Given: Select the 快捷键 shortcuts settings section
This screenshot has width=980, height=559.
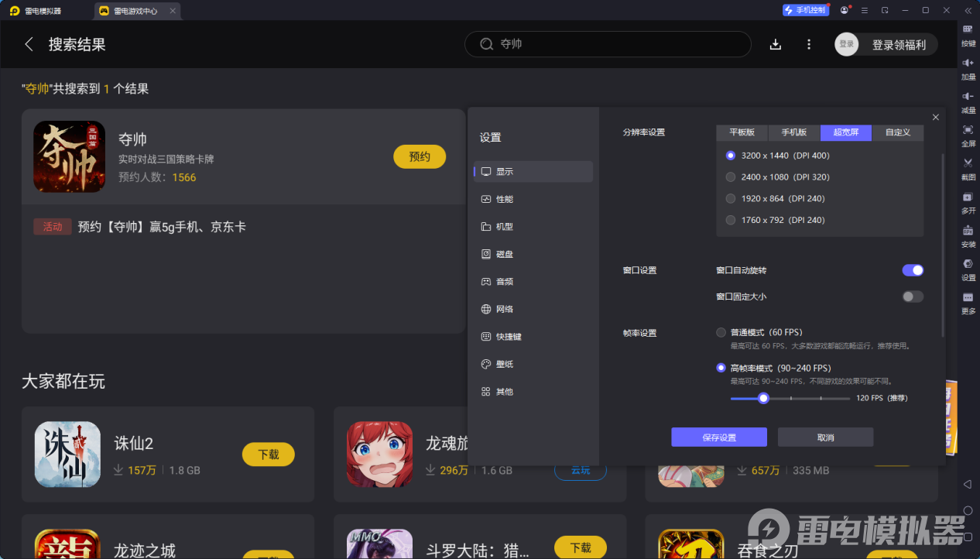Looking at the screenshot, I should click(533, 337).
